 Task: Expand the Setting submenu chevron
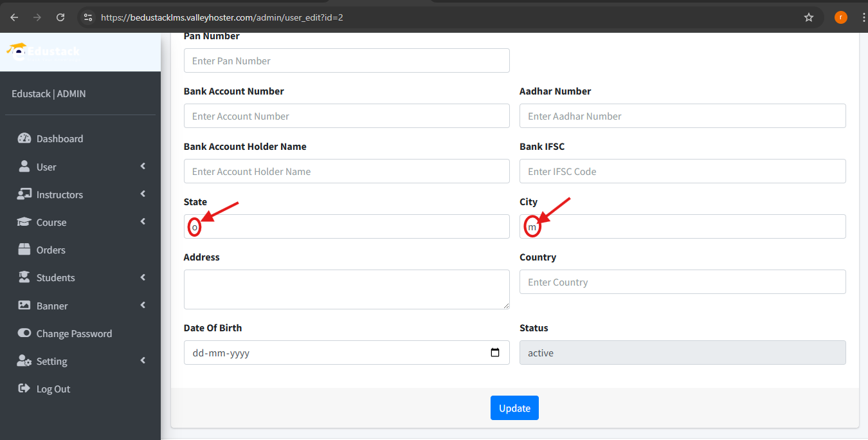[143, 361]
